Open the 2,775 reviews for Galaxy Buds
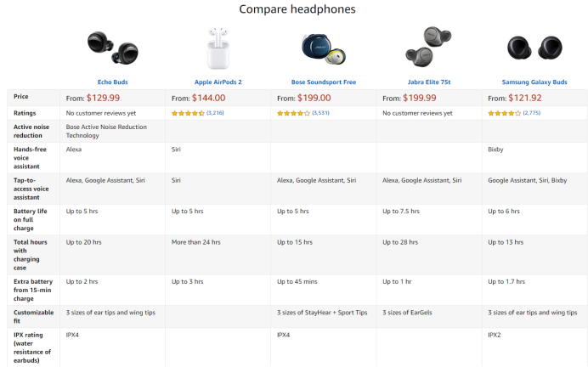The width and height of the screenshot is (588, 367). pyautogui.click(x=531, y=113)
